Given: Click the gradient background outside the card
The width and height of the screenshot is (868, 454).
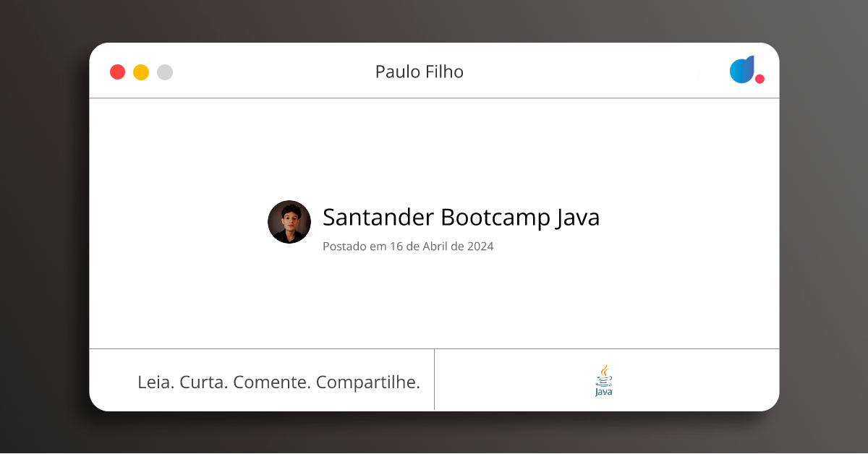Looking at the screenshot, I should (43, 227).
